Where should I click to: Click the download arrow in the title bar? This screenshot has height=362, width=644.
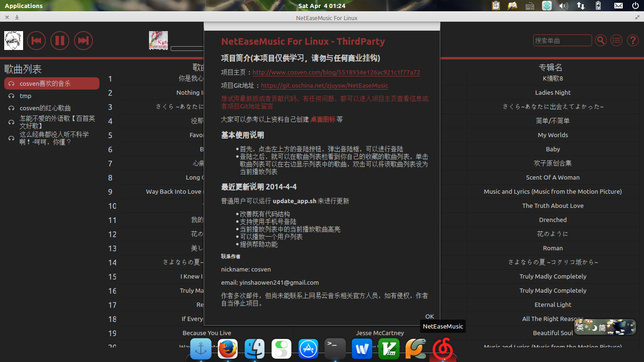tap(17, 17)
